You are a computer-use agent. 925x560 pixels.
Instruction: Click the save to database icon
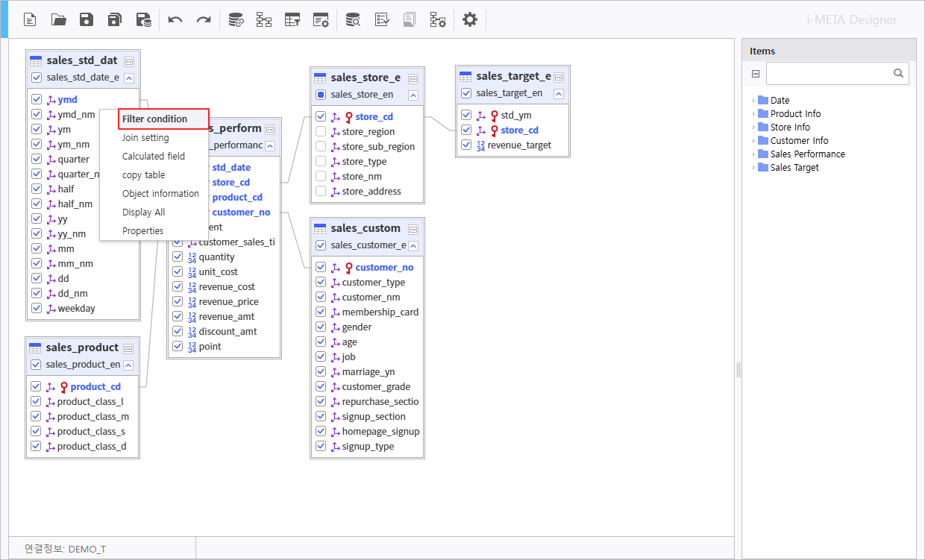pos(144,20)
